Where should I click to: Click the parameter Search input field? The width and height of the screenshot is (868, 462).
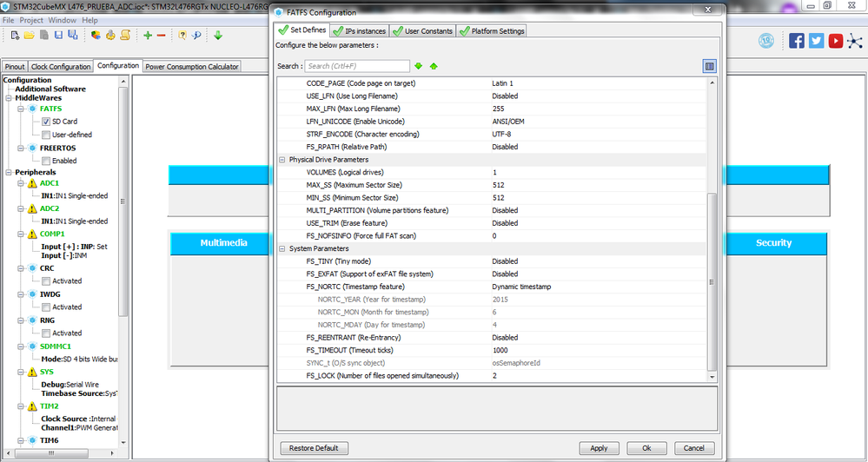pos(357,66)
